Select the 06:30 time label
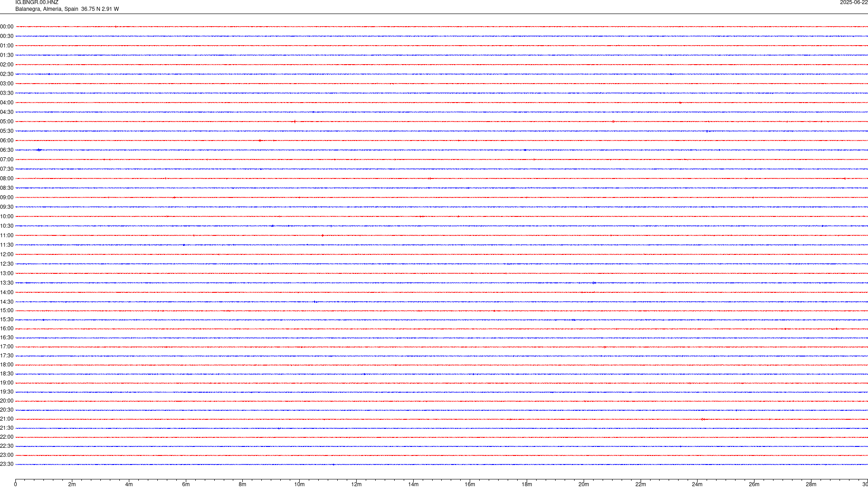 [7, 150]
